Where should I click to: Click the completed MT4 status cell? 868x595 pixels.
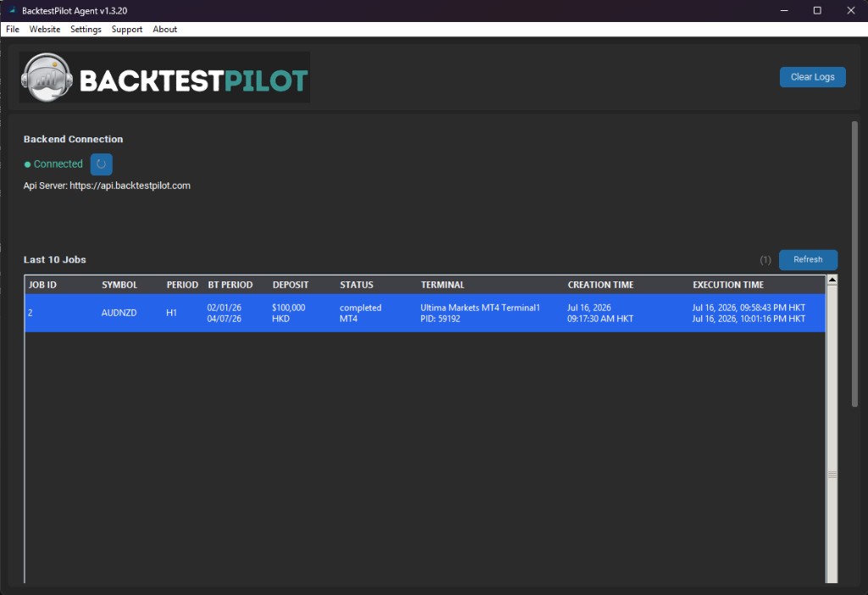click(360, 314)
